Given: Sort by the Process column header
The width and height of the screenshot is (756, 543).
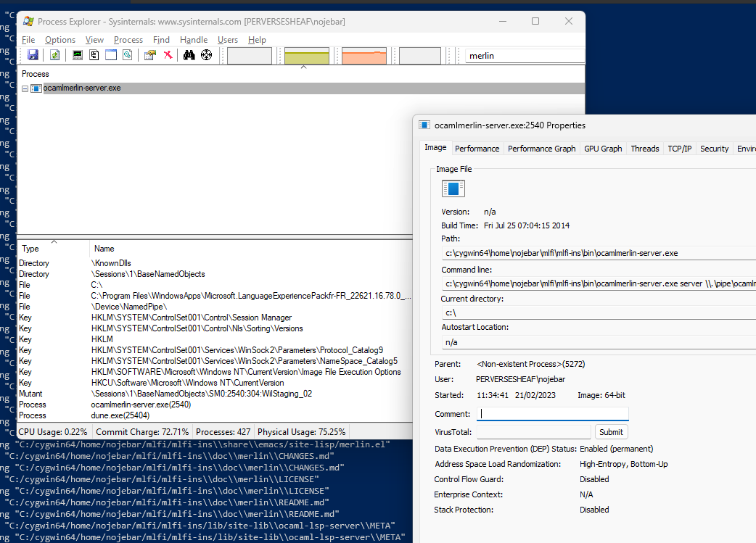Looking at the screenshot, I should (36, 74).
